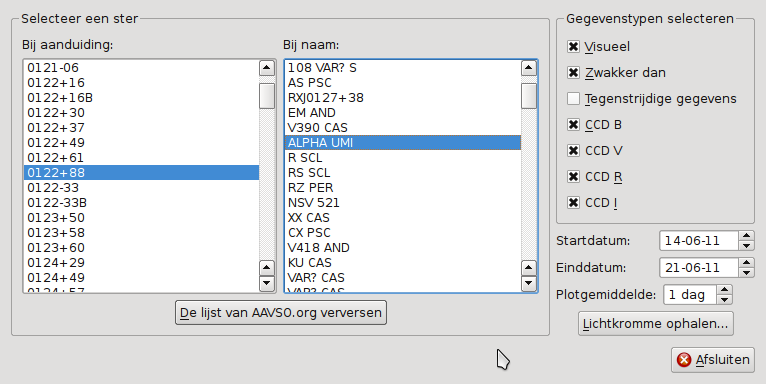The width and height of the screenshot is (766, 384).
Task: Increase Einddatum with up arrow
Action: click(x=746, y=263)
